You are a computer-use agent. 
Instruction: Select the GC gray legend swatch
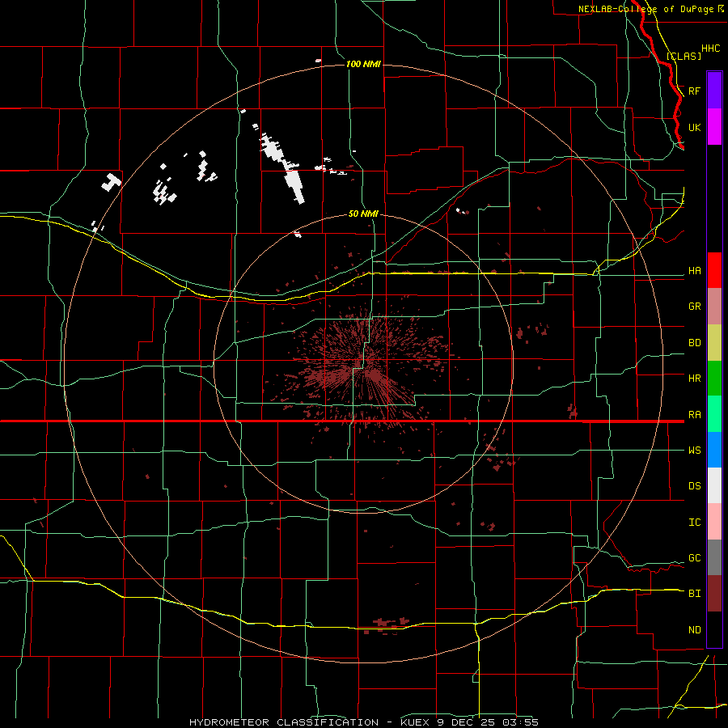pyautogui.click(x=714, y=557)
